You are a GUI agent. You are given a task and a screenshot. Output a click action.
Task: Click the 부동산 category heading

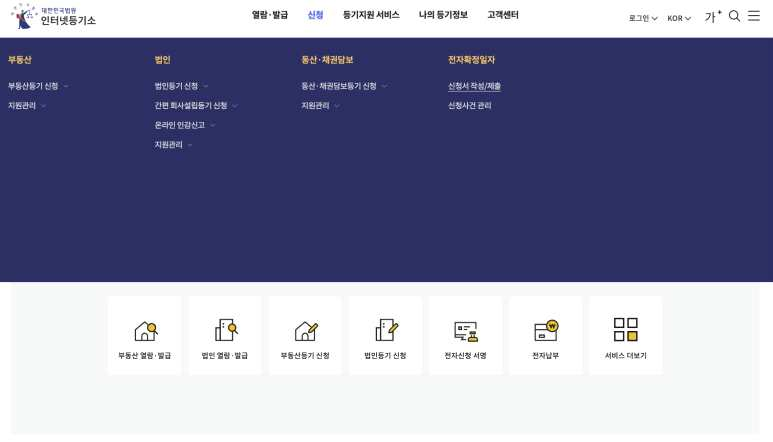tap(20, 60)
